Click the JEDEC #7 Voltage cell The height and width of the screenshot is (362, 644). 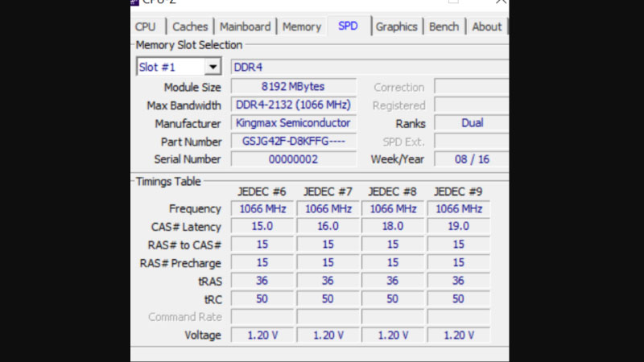(328, 335)
